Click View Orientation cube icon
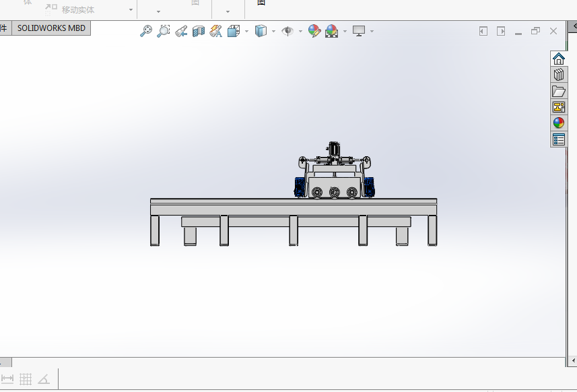The width and height of the screenshot is (577, 392). (234, 31)
